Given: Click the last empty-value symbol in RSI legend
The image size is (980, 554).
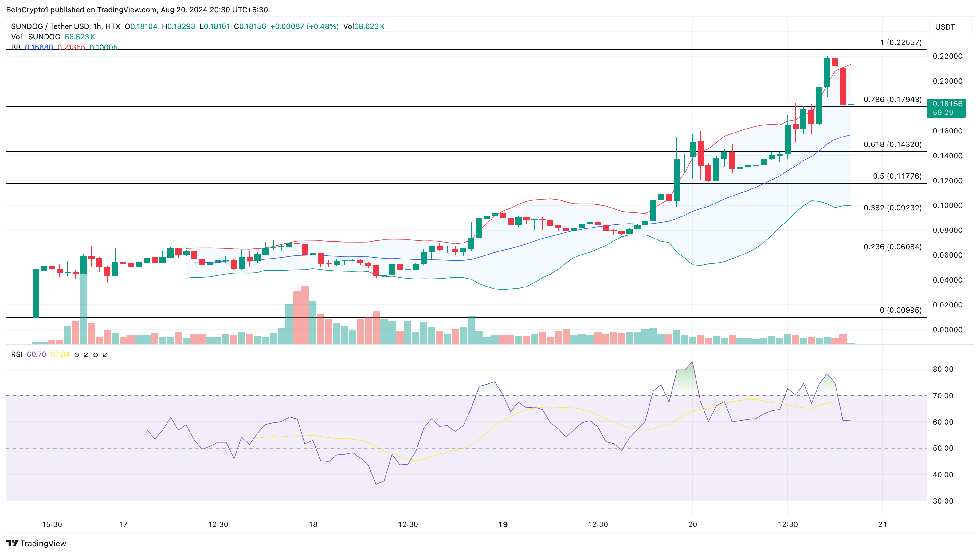Looking at the screenshot, I should tap(105, 354).
